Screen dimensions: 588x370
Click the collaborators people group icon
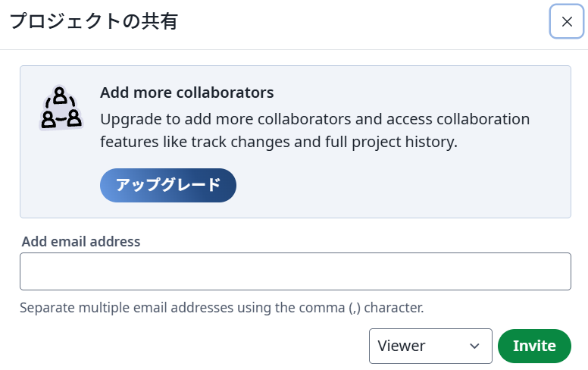point(61,108)
